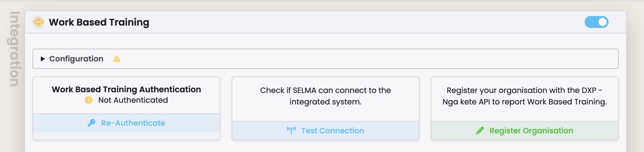Click the Work Based Training Authentication heading
Image resolution: width=644 pixels, height=152 pixels.
(x=126, y=89)
